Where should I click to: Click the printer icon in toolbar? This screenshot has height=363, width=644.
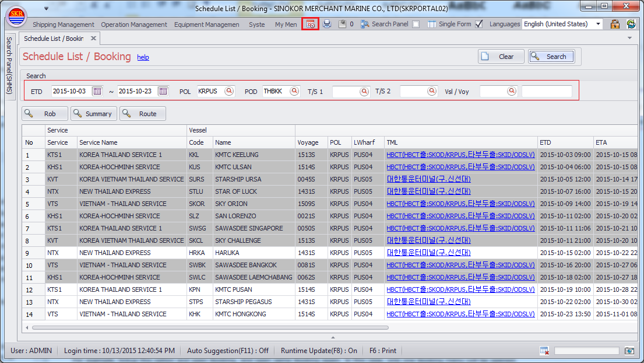[x=327, y=25]
